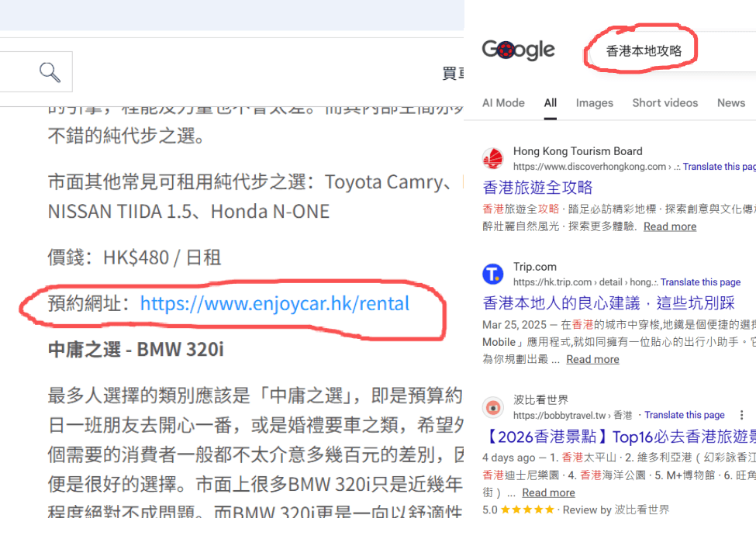
Task: Open the 2026香港景點 Top16 result
Action: pos(619,437)
